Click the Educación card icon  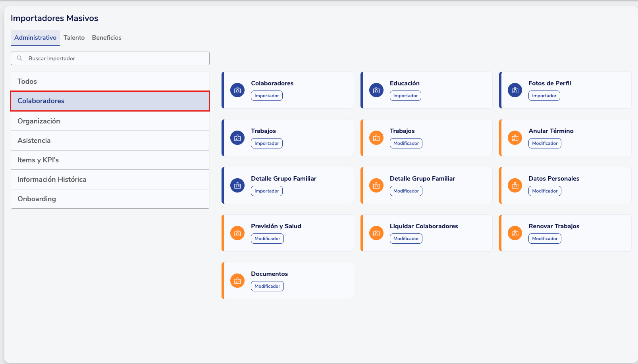point(376,90)
